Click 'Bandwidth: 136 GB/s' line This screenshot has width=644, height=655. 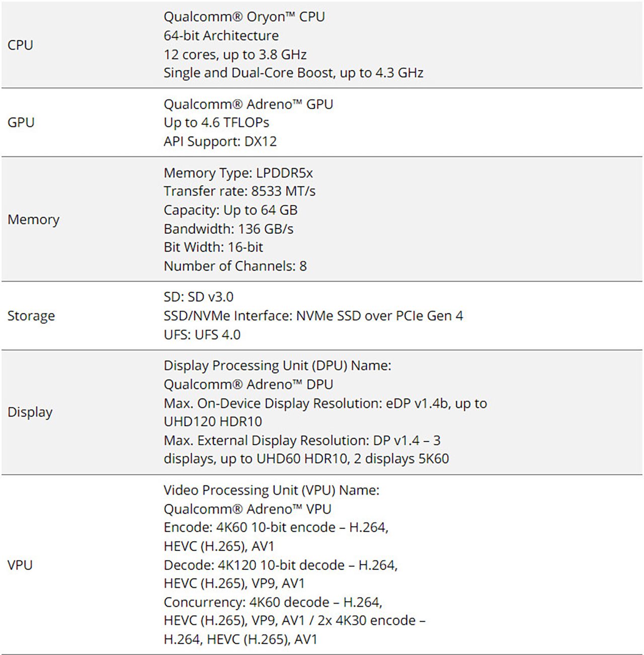point(228,229)
